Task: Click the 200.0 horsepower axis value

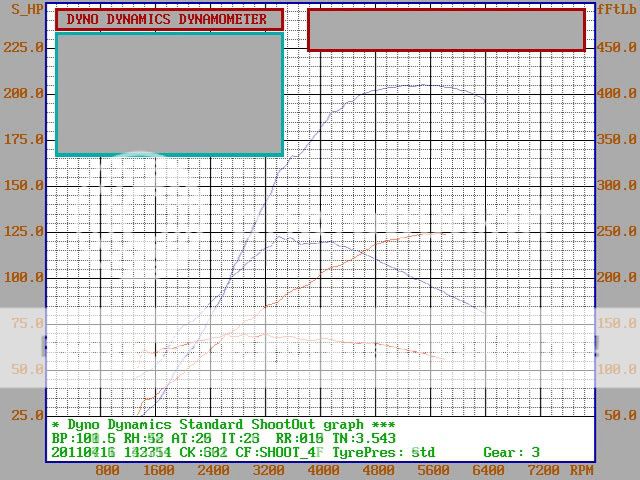Action: 23,93
